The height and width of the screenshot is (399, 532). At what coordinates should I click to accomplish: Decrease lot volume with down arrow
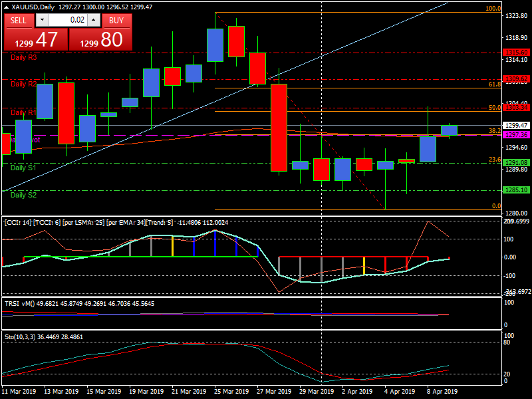click(x=43, y=20)
